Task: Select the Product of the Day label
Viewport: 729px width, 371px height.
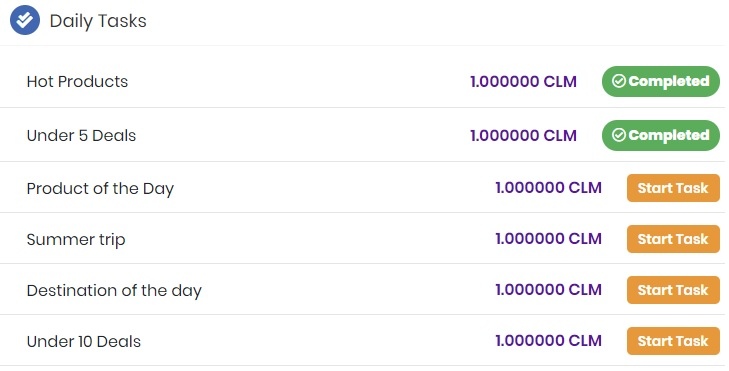Action: pos(100,189)
